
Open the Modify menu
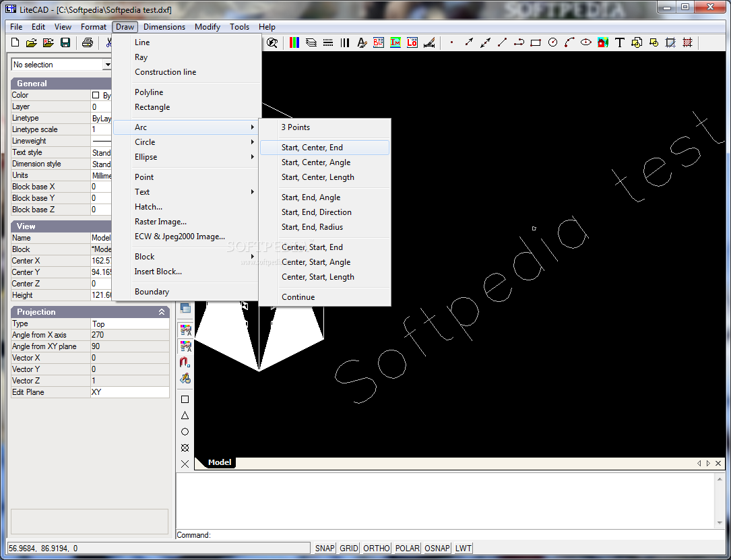[208, 27]
